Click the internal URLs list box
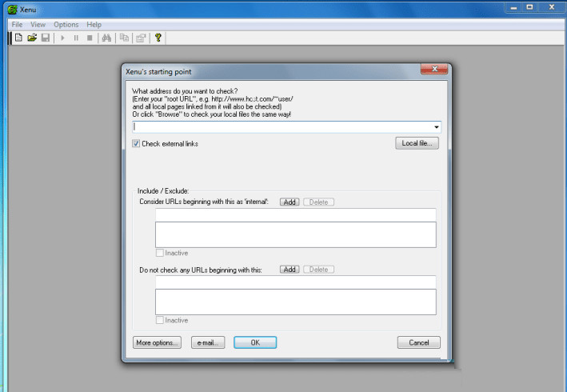The width and height of the screenshot is (567, 392). click(296, 234)
